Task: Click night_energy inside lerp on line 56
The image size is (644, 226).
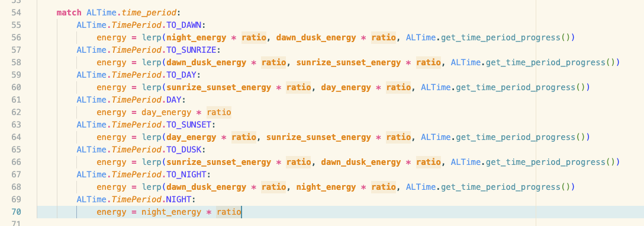Action: pyautogui.click(x=197, y=38)
